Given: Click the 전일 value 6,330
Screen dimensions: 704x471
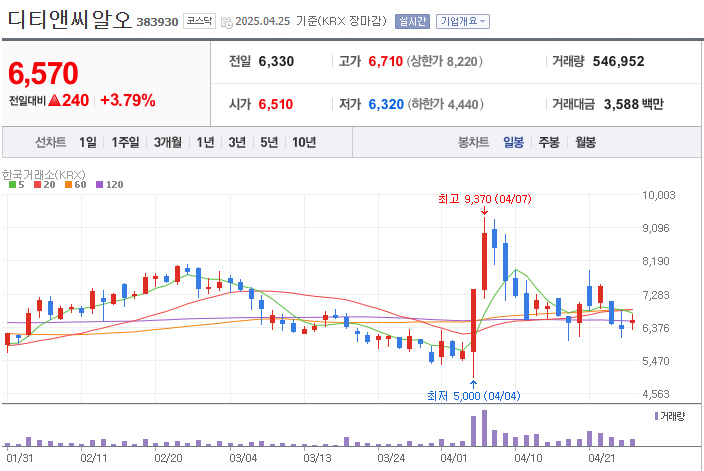Looking at the screenshot, I should (276, 62).
